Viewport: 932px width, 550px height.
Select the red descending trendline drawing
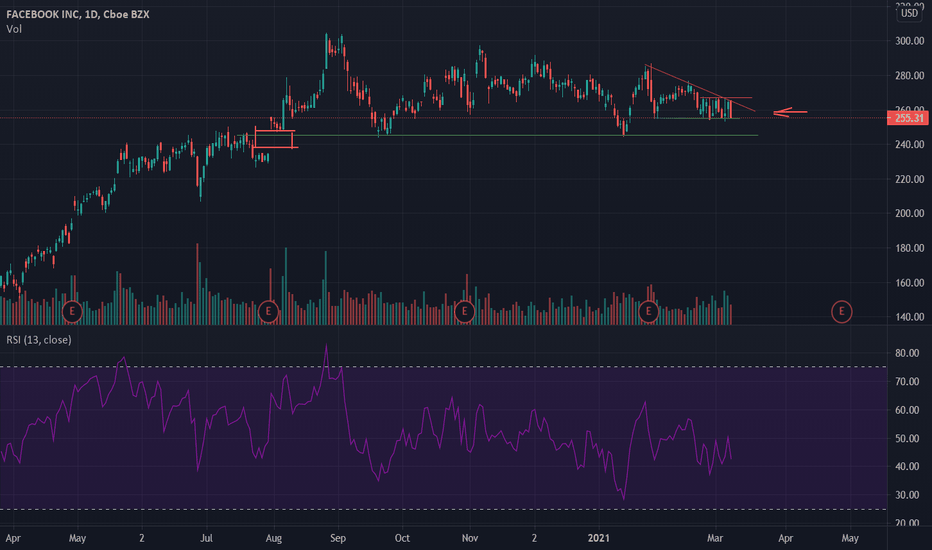point(700,87)
